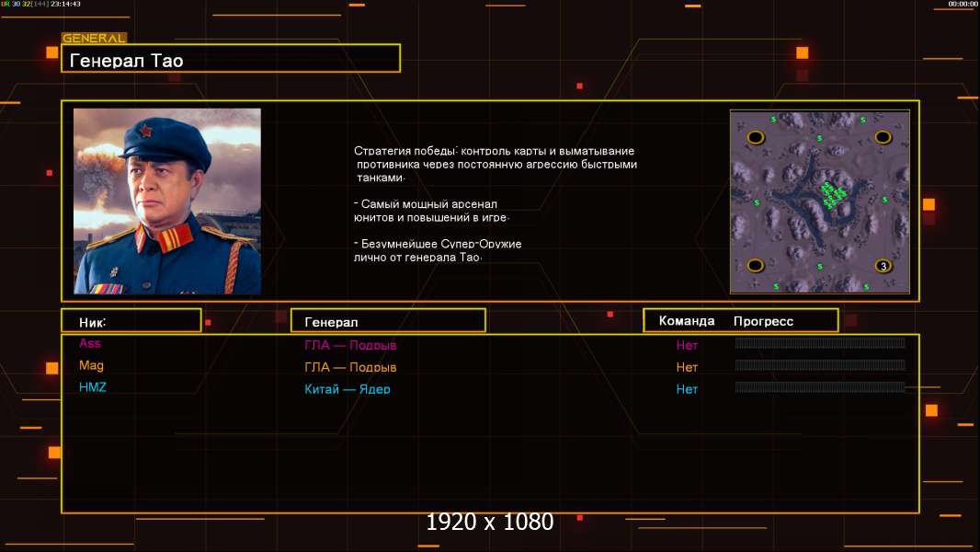This screenshot has width=980, height=552.
Task: Click team value Нет for Ass
Action: (x=687, y=345)
